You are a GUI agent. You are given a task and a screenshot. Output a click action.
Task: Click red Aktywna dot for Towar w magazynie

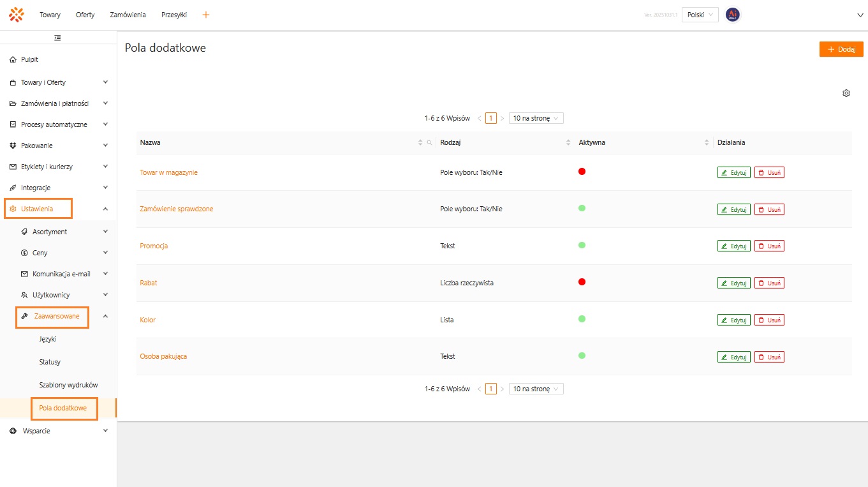click(x=582, y=172)
